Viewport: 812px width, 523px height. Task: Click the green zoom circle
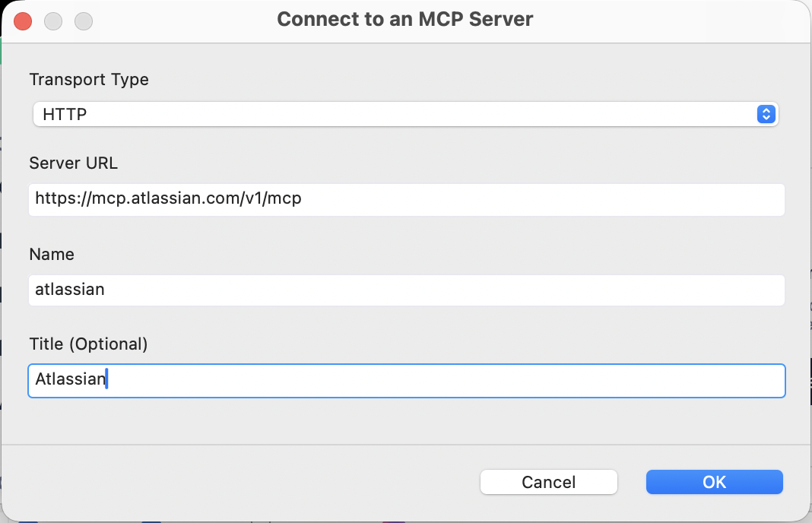pos(83,21)
